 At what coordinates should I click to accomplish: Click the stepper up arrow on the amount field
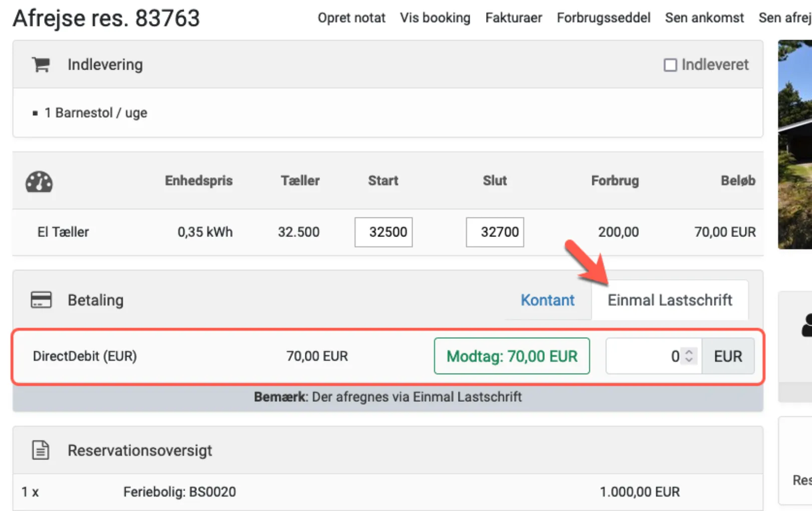coord(689,352)
